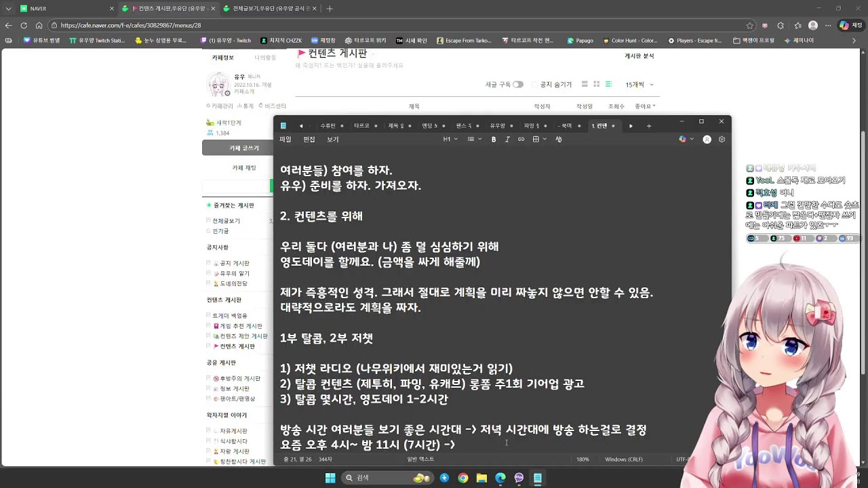Insert a link from Notepad toolbar
The height and width of the screenshot is (488, 868).
tap(521, 139)
